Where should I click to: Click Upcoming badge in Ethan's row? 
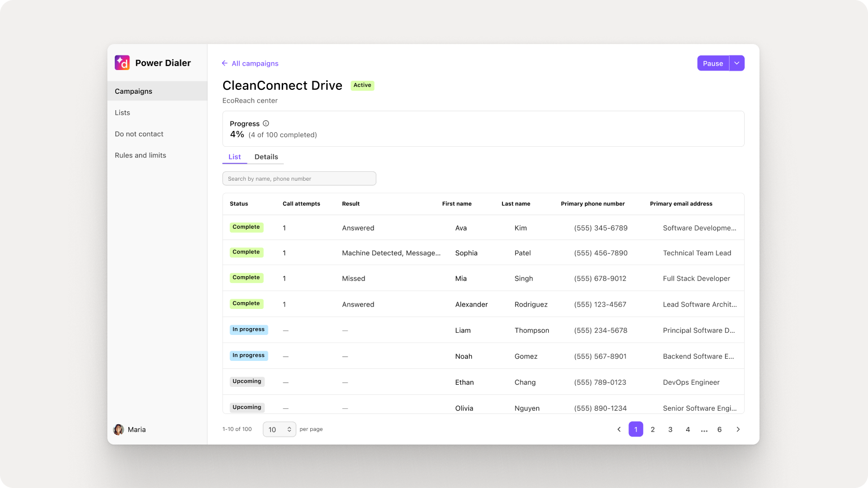pyautogui.click(x=247, y=381)
